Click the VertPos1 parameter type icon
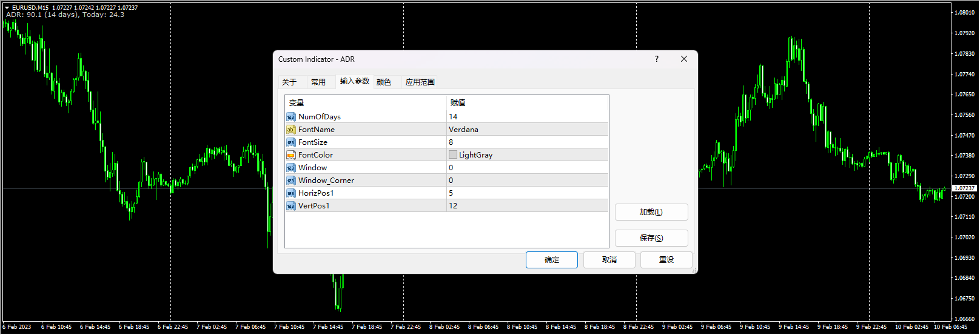The height and width of the screenshot is (335, 980). pyautogui.click(x=290, y=206)
